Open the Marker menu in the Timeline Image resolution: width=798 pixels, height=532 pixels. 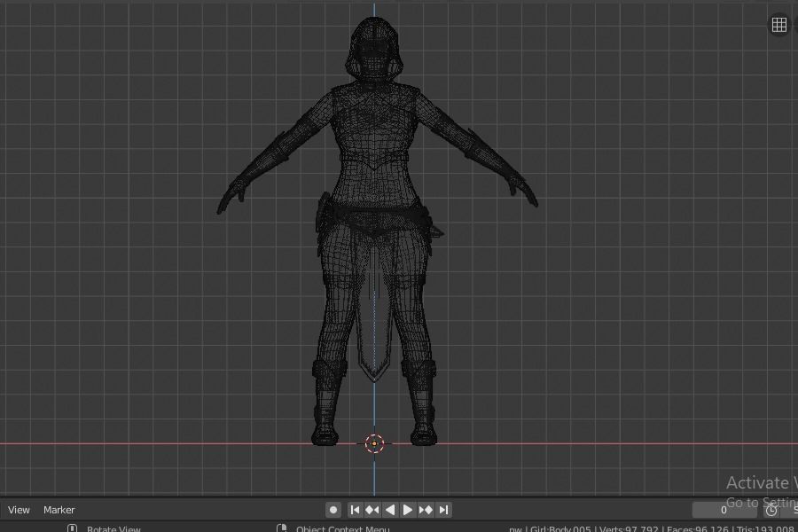tap(59, 510)
